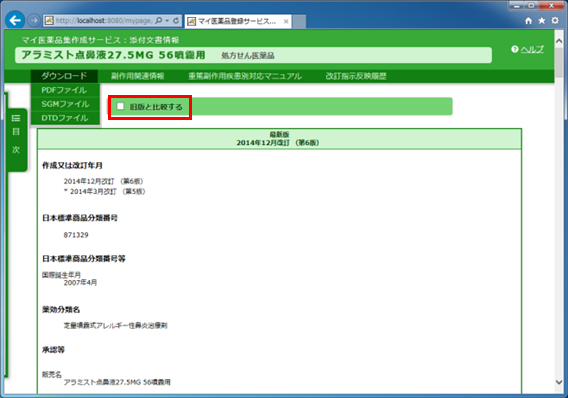
Task: Click the 2014年12月改訂 (第6版) line
Action: click(103, 181)
